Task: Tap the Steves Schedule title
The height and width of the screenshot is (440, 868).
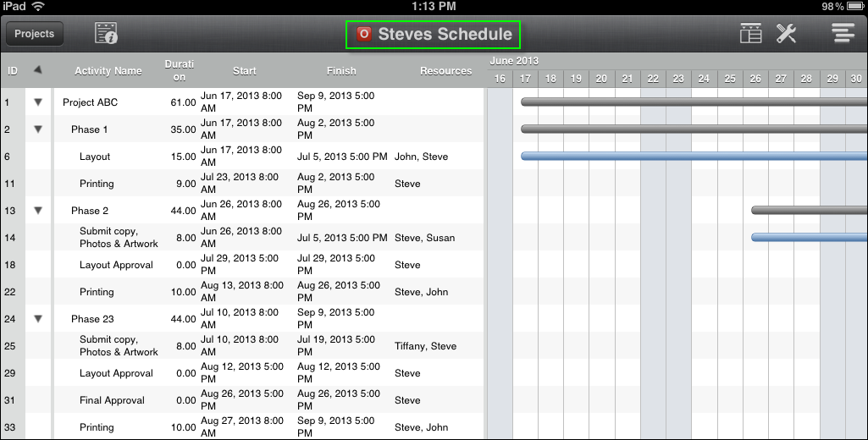Action: click(x=445, y=35)
